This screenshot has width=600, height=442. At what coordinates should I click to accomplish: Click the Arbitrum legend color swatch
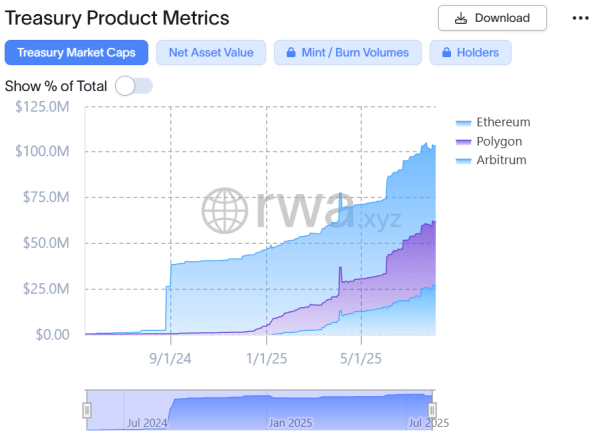463,160
